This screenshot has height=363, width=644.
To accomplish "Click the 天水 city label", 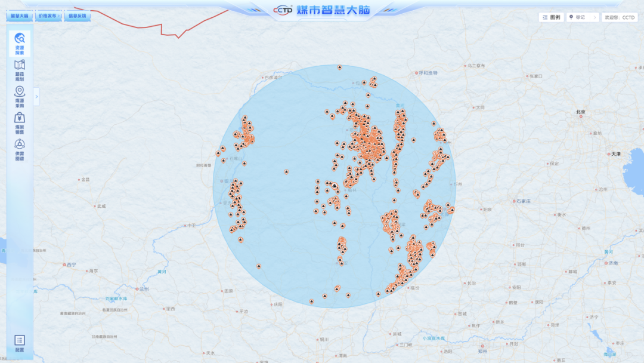I will [x=210, y=353].
